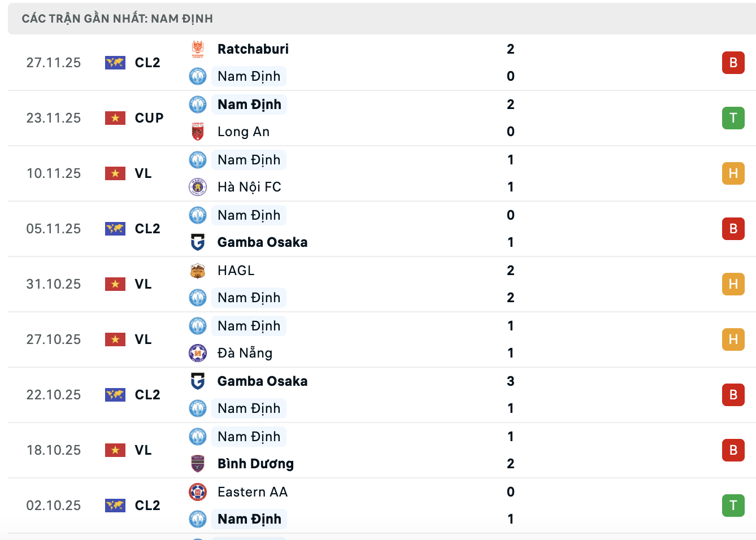756x540 pixels.
Task: Click the Vietnam flag for CUP match
Action: click(x=115, y=118)
